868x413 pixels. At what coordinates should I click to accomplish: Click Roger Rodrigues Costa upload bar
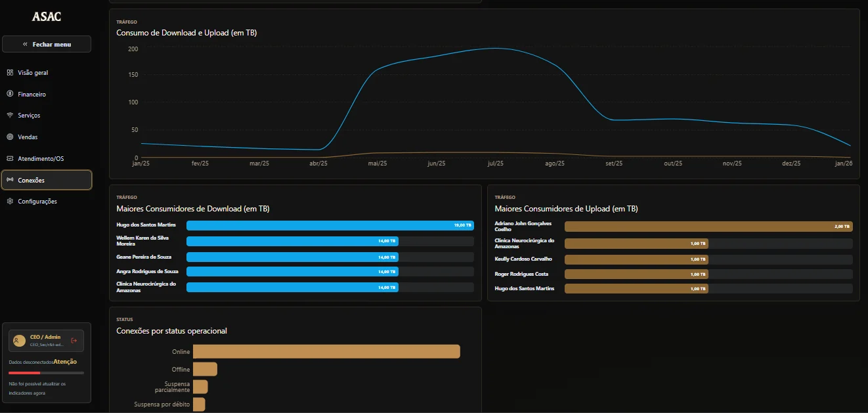636,274
